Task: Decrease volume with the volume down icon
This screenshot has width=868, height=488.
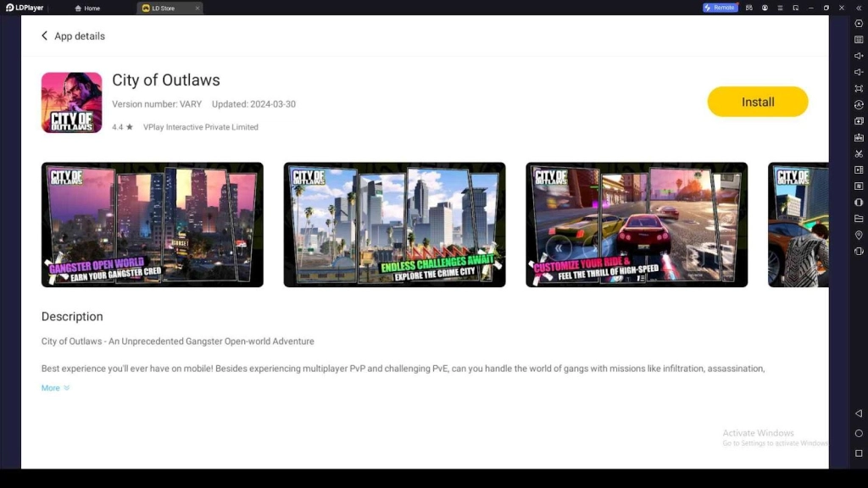Action: click(x=859, y=72)
